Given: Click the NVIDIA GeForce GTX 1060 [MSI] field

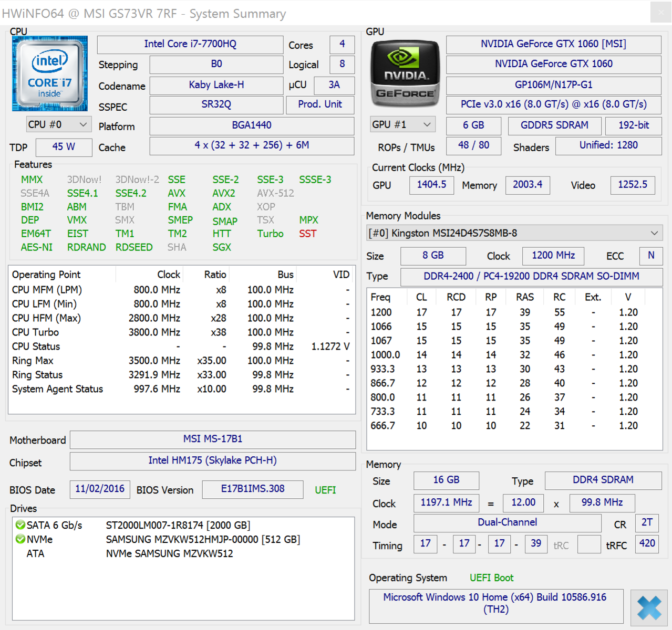Looking at the screenshot, I should pyautogui.click(x=554, y=44).
